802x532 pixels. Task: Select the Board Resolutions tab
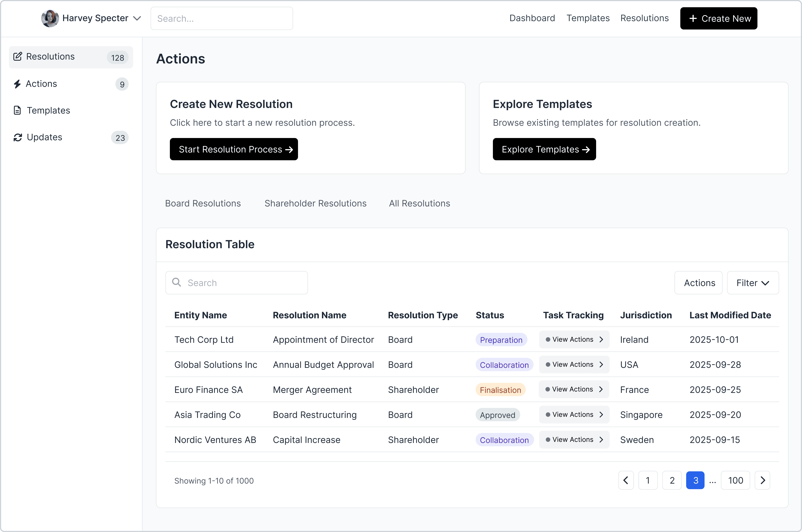click(203, 203)
